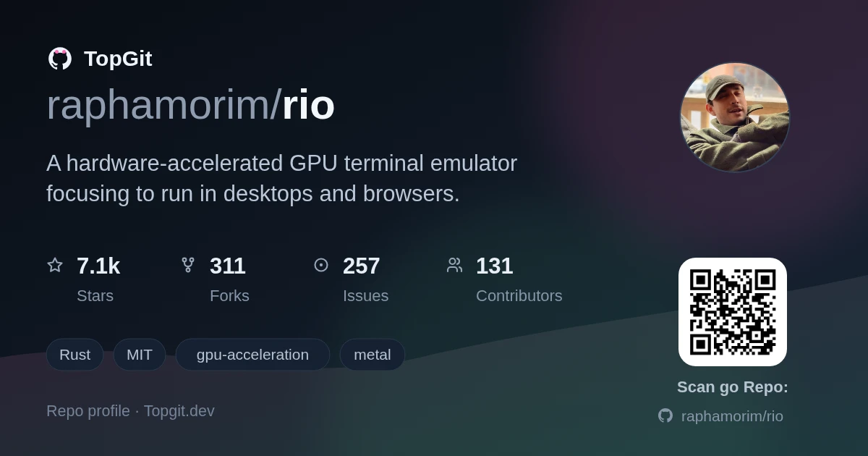Click the repository description text
Image resolution: width=868 pixels, height=456 pixels.
(x=282, y=178)
